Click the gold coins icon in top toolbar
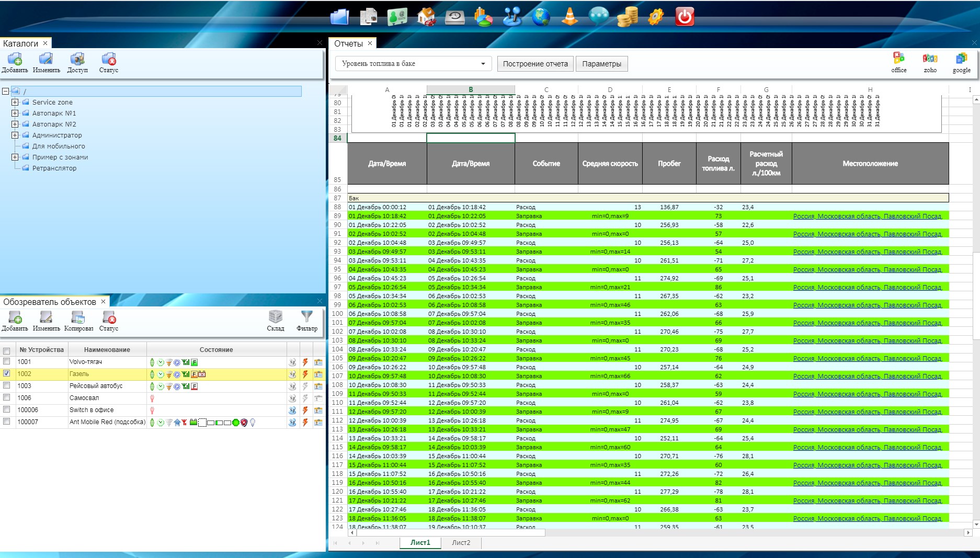980x558 pixels. coord(627,17)
